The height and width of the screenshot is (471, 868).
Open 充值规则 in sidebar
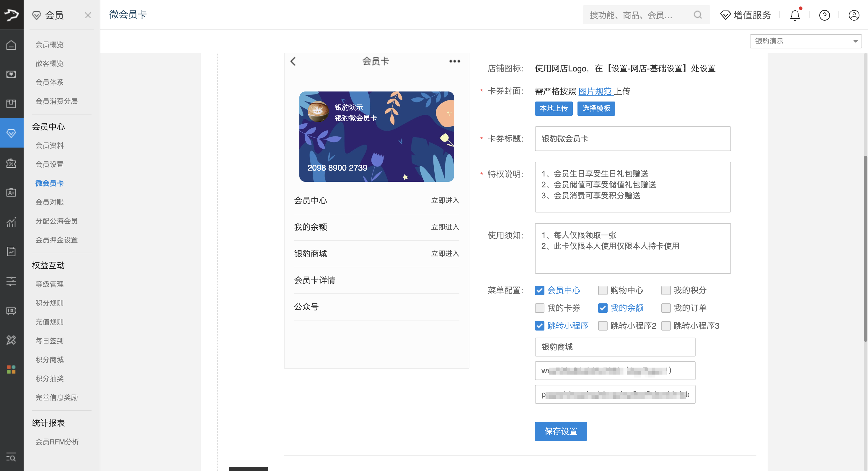click(50, 322)
